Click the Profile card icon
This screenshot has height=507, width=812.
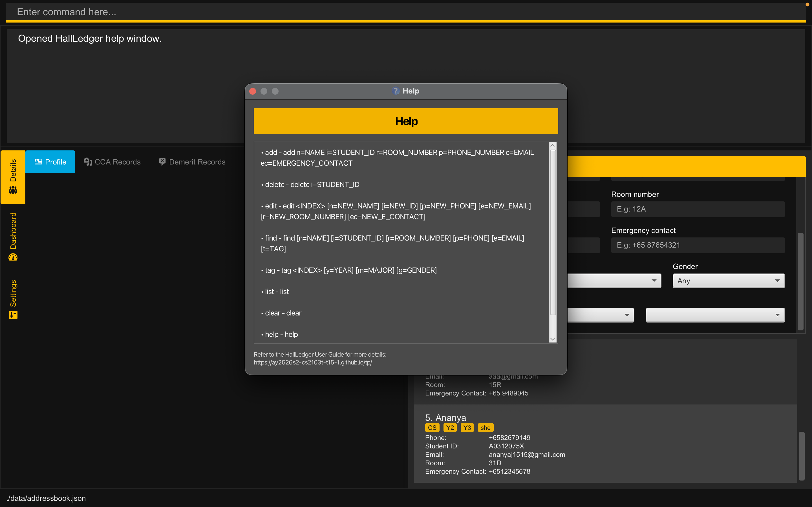tap(38, 162)
